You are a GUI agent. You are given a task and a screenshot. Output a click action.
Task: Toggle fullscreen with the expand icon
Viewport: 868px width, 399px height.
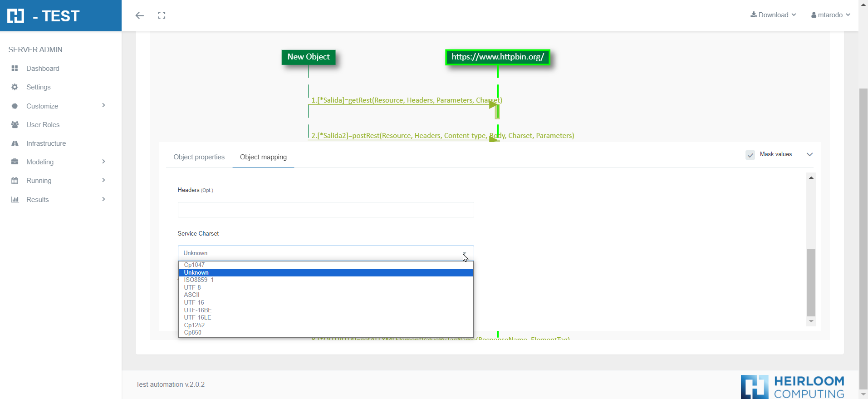tap(162, 15)
